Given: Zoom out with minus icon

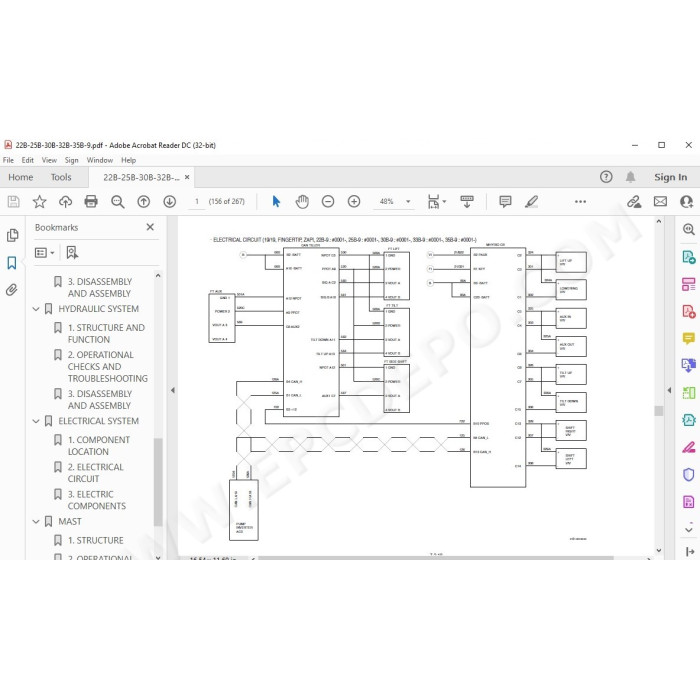Looking at the screenshot, I should (328, 202).
